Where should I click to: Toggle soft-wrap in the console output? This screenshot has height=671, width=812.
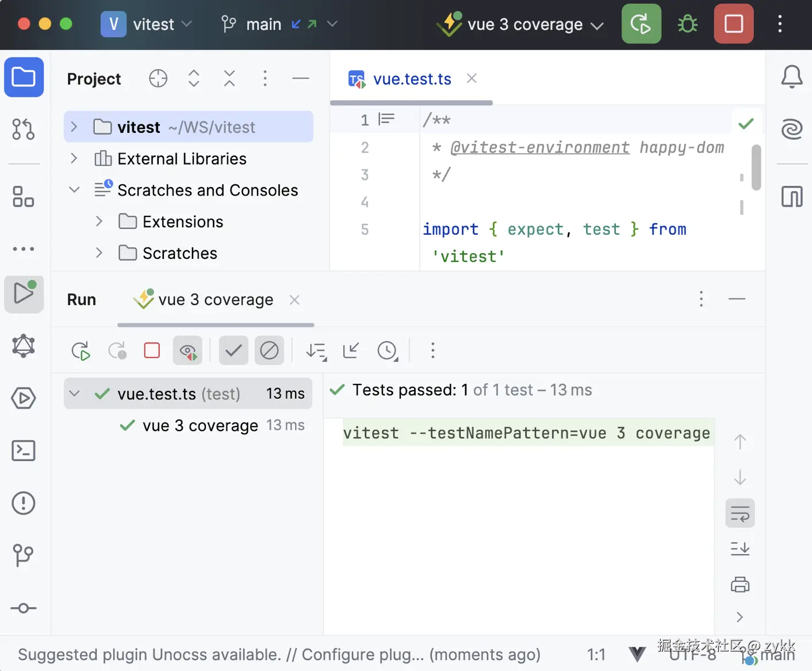click(740, 513)
